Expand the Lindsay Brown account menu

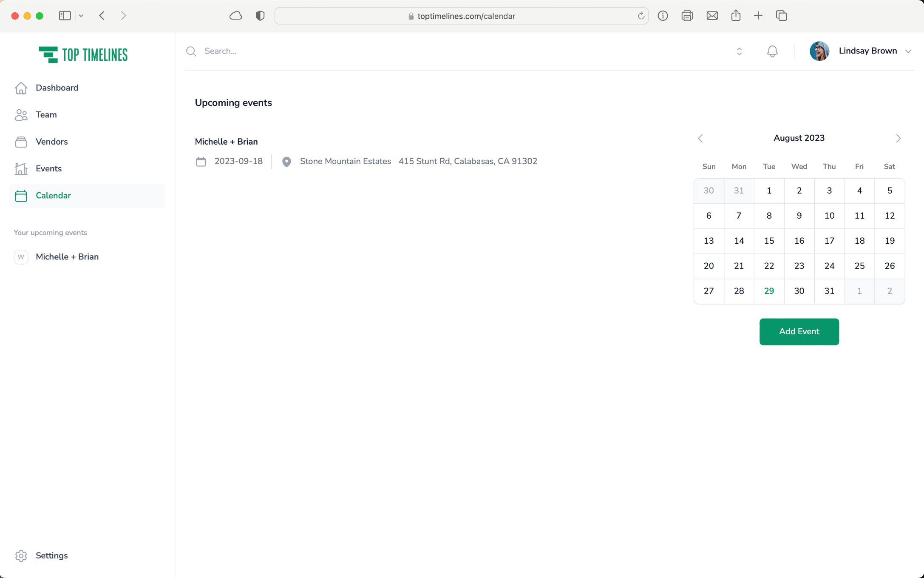click(908, 51)
